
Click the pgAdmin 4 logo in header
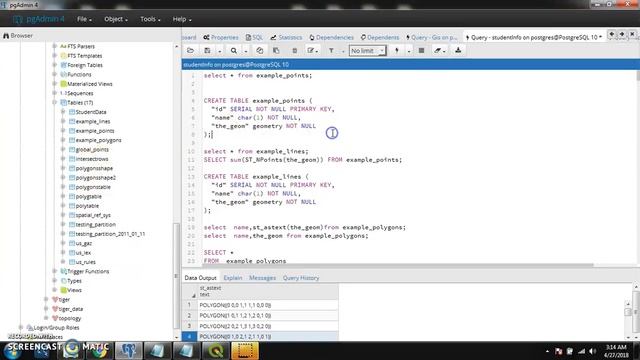[39, 19]
